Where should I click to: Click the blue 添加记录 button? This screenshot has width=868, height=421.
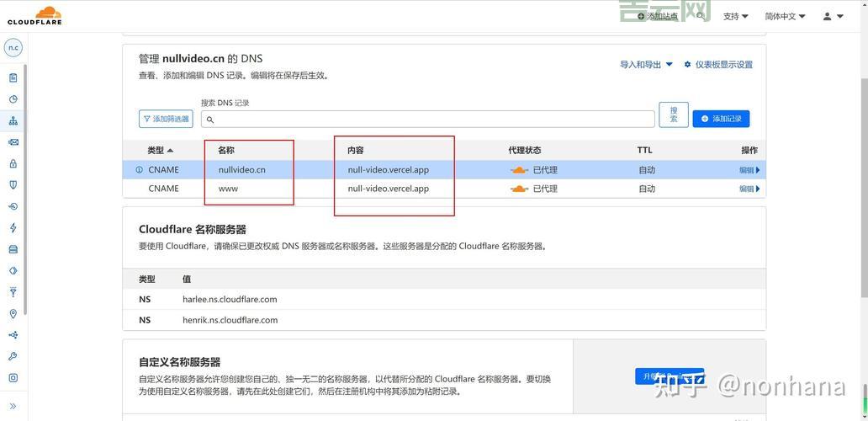(x=722, y=119)
